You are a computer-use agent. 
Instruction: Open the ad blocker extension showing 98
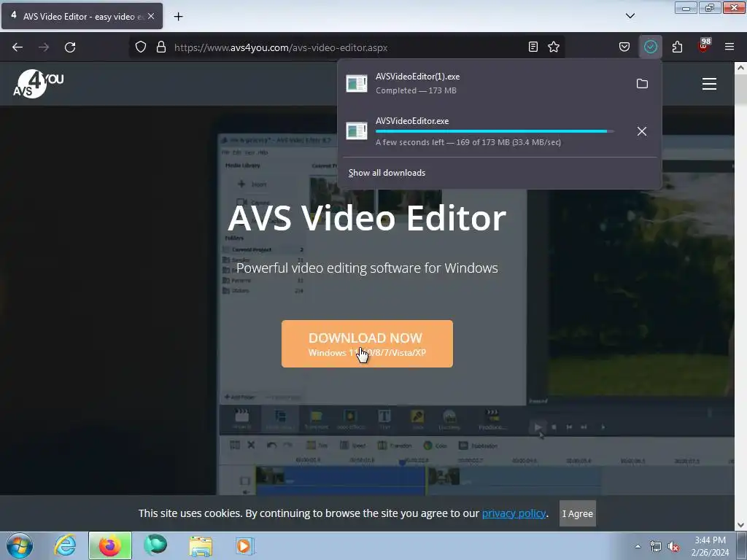[704, 46]
